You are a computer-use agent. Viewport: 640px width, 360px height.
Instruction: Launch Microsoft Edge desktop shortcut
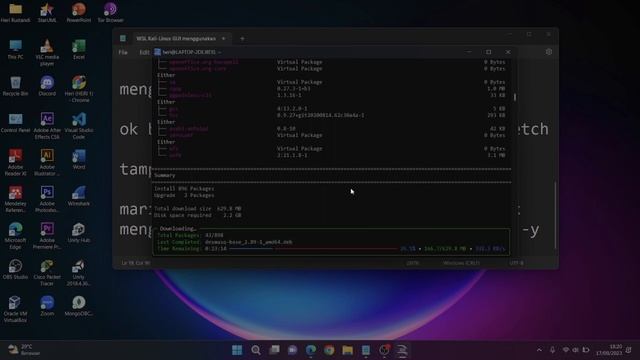click(x=16, y=236)
